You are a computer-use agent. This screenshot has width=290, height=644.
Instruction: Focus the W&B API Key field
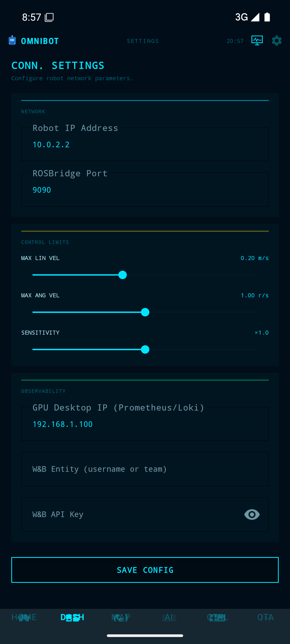click(145, 514)
